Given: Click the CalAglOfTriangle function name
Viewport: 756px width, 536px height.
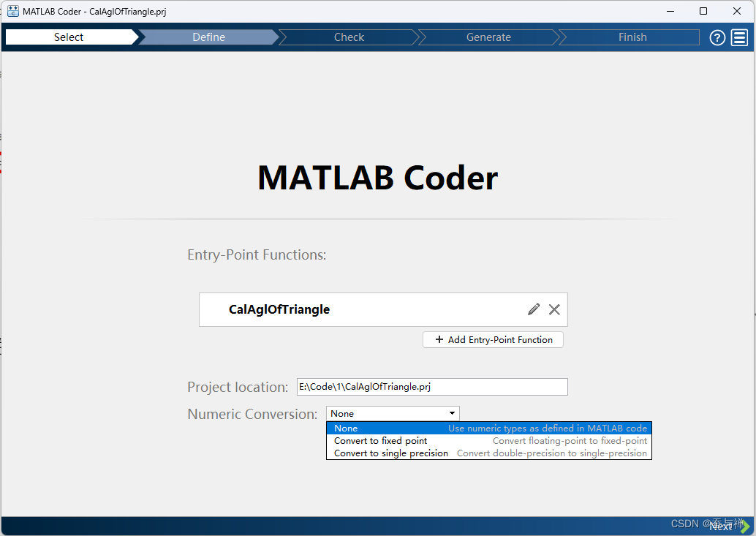Looking at the screenshot, I should pyautogui.click(x=279, y=309).
